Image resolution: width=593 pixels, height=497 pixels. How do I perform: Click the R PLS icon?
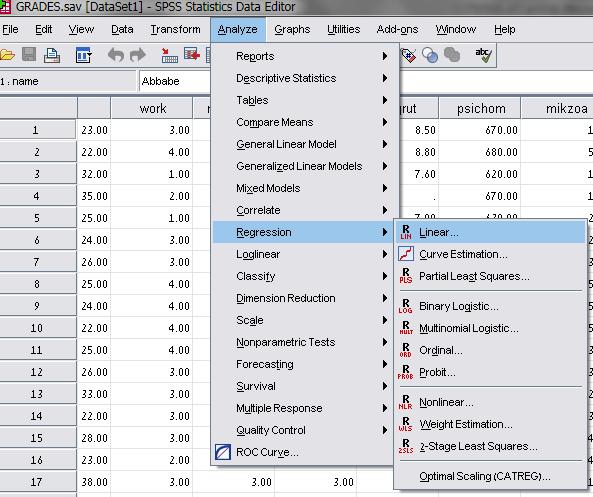(x=406, y=276)
